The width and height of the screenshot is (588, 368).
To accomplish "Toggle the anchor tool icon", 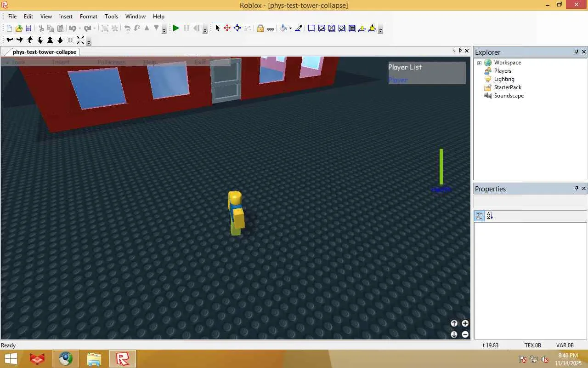I will [x=271, y=29].
